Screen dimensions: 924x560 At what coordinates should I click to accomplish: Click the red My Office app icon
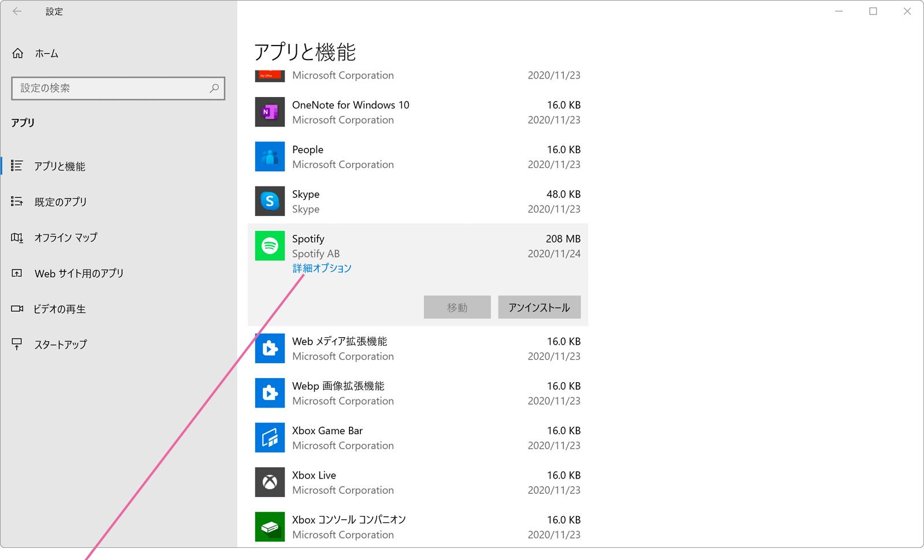point(270,76)
